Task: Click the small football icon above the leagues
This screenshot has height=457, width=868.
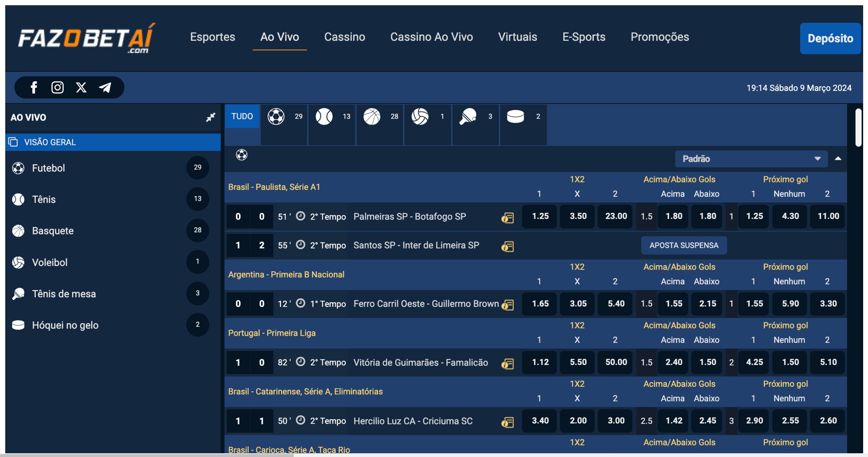Action: click(242, 154)
